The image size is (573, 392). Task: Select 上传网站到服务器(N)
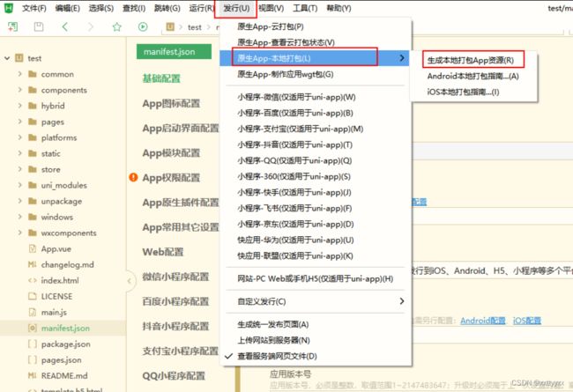(273, 341)
